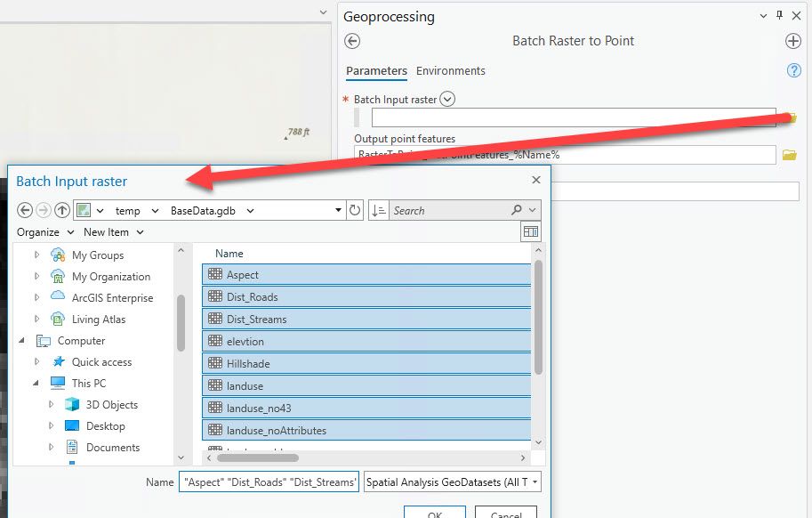This screenshot has width=812, height=518.
Task: Open Spatial Analysis GeoDatasets filter dropdown
Action: [x=453, y=482]
